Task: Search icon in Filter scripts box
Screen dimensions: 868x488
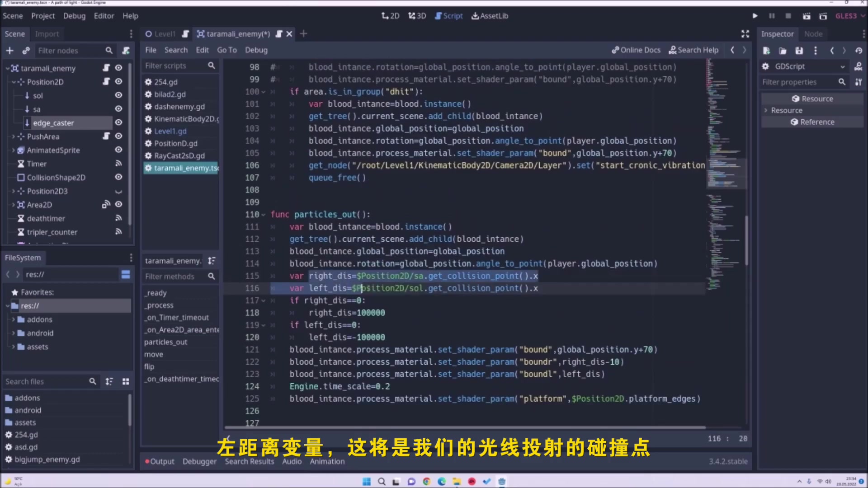Action: click(211, 66)
